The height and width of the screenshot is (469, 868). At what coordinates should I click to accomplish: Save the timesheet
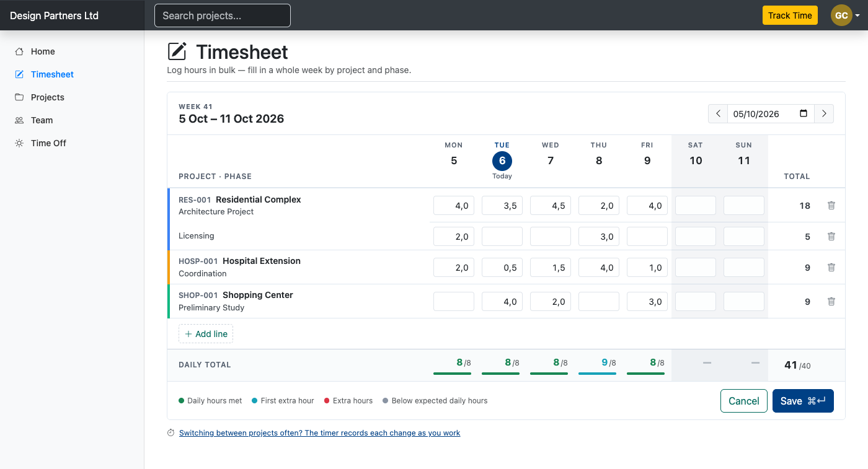click(803, 401)
